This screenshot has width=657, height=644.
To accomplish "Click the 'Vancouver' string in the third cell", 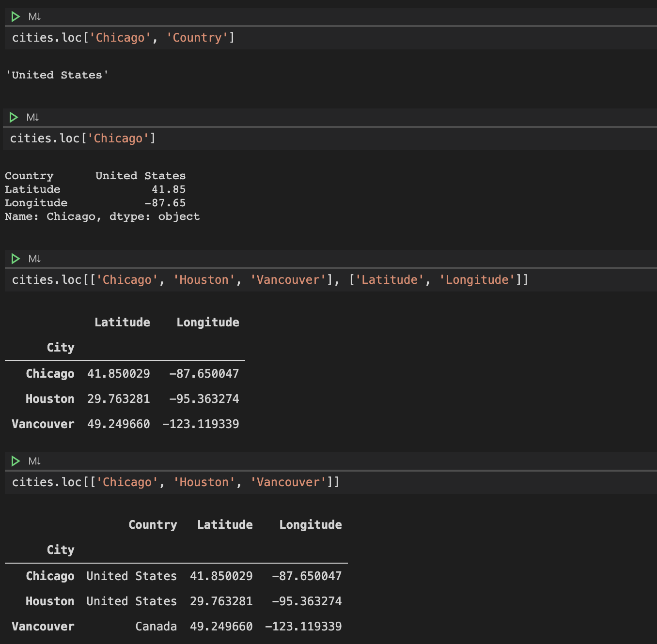I will pyautogui.click(x=288, y=279).
